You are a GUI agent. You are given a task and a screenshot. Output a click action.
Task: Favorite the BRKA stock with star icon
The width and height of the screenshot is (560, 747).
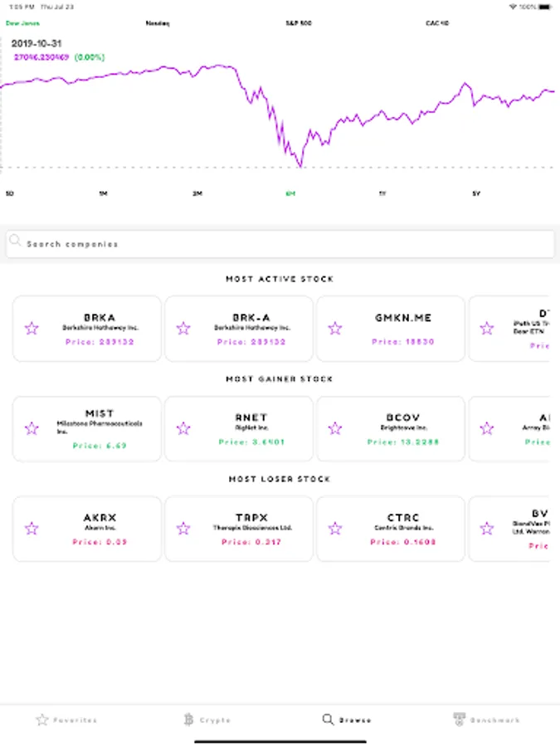click(32, 329)
